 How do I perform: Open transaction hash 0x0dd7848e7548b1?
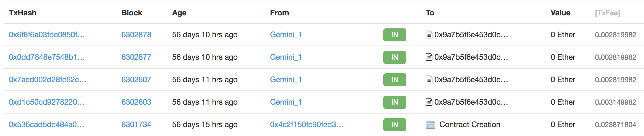click(47, 57)
